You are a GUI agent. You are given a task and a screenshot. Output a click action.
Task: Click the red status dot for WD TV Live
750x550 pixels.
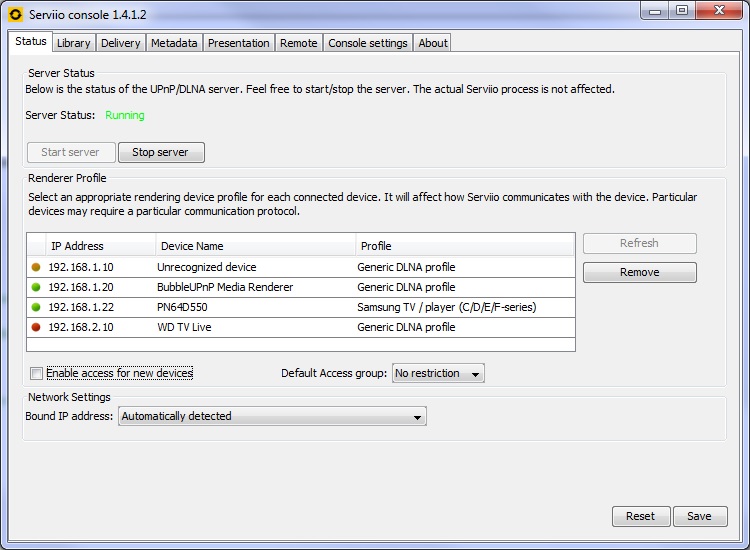tap(37, 327)
